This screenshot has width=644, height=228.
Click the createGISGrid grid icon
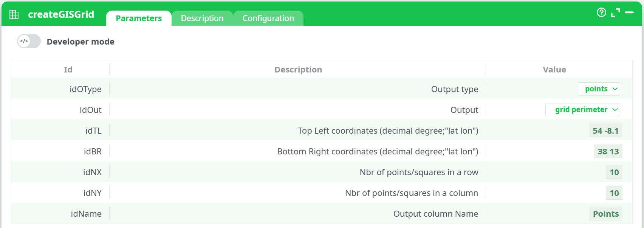(14, 14)
